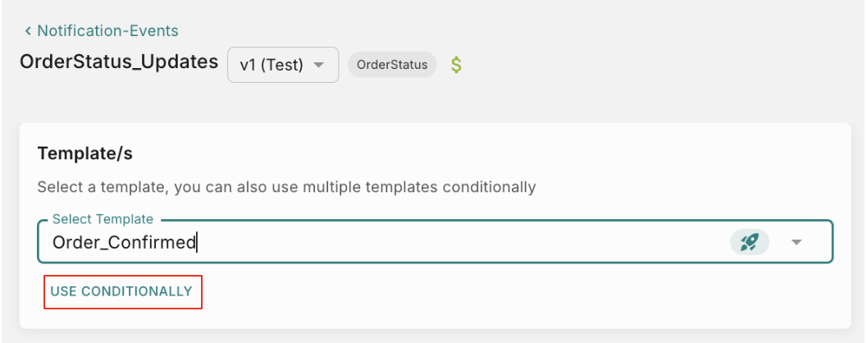Click the version selector's caret arrow
This screenshot has width=868, height=343.
320,65
